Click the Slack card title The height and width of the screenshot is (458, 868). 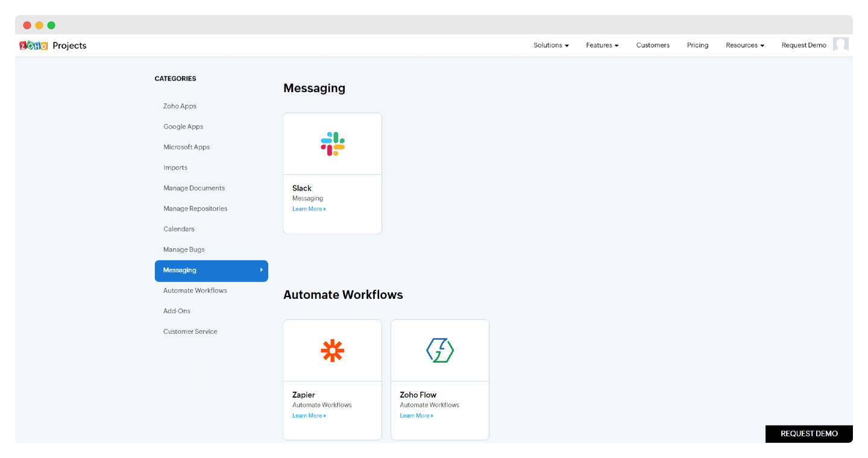pyautogui.click(x=302, y=188)
